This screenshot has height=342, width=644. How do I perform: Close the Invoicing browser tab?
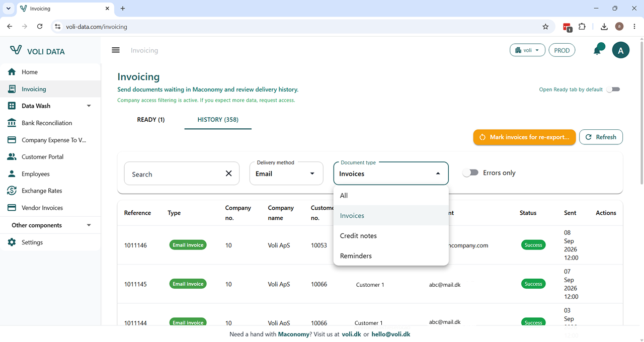click(107, 9)
